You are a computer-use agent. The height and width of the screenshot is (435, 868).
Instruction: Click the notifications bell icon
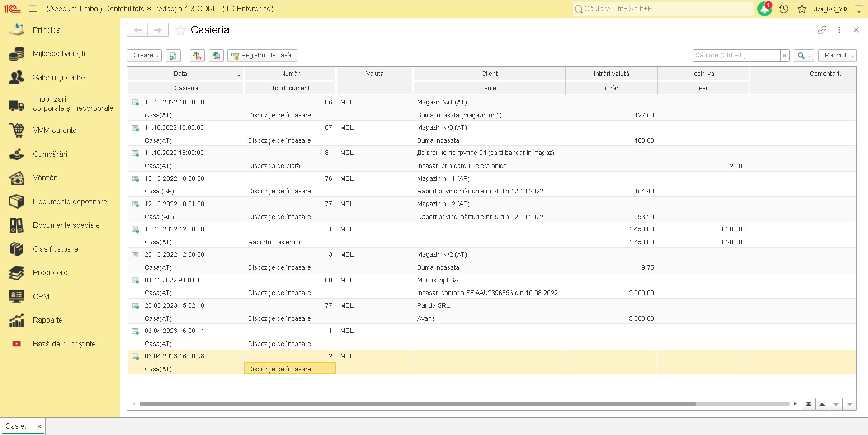tap(764, 9)
